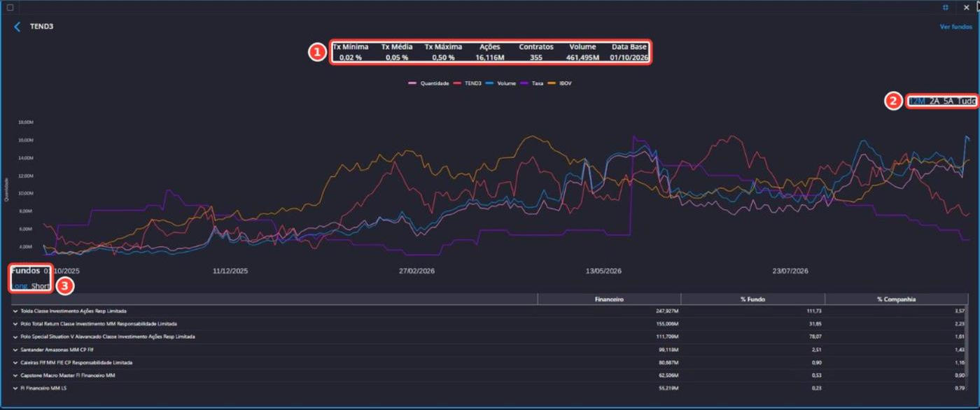Click the maximize window icon at top right

[946, 7]
